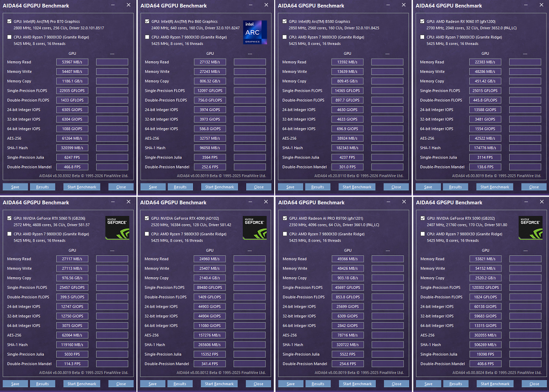Enable CPU checkbox in RTX 4090 window
The height and width of the screenshot is (392, 549).
point(147,234)
